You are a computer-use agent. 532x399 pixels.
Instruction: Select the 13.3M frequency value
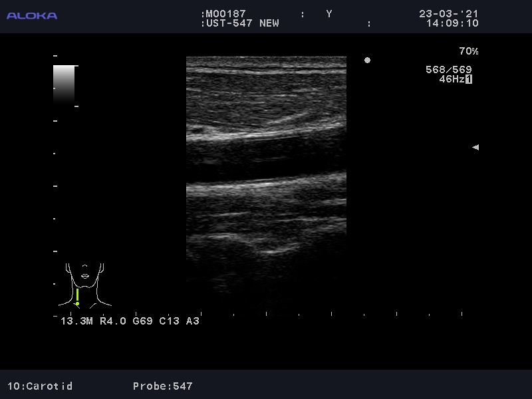(77, 321)
